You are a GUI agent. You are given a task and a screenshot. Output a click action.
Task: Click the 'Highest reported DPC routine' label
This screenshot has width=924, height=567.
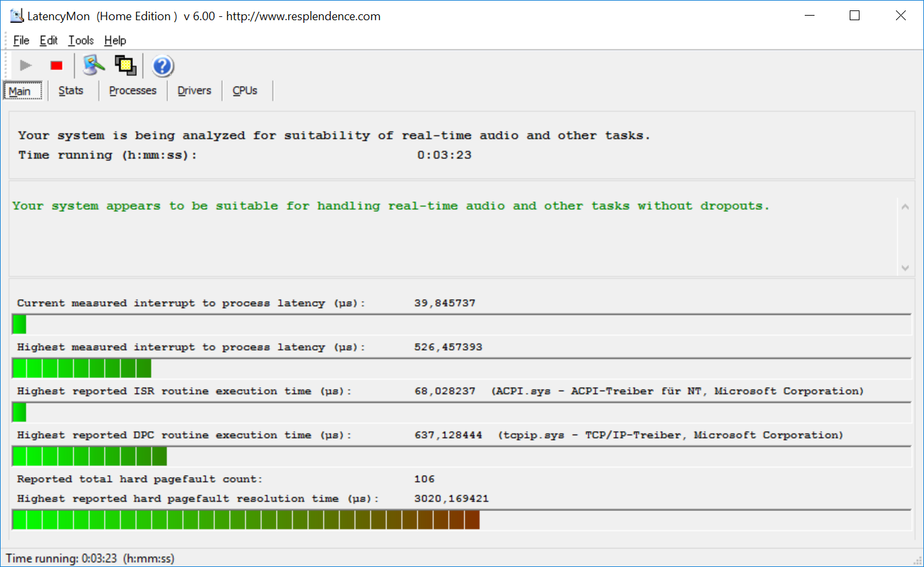point(184,435)
